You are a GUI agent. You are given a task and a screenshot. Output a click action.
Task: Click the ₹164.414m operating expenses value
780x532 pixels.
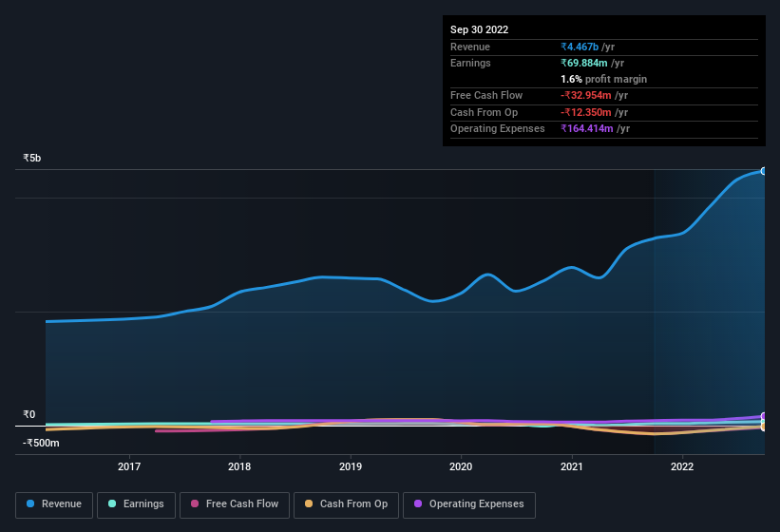587,128
